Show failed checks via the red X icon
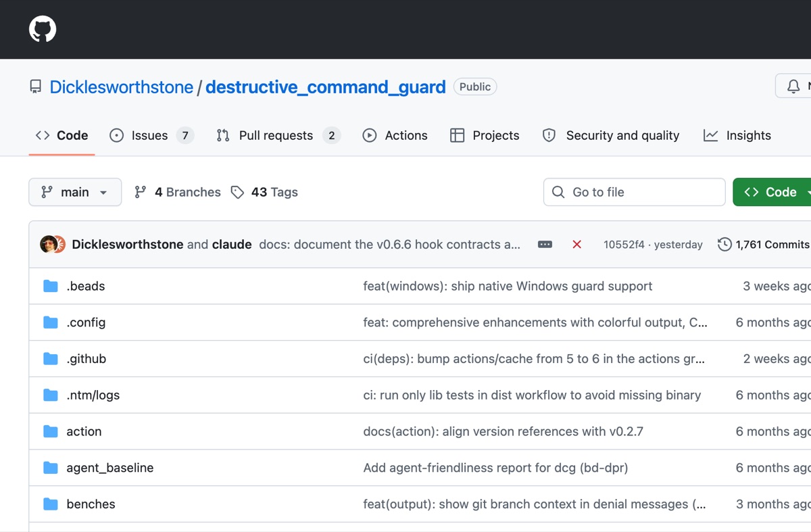Viewport: 811px width, 532px height. [577, 245]
